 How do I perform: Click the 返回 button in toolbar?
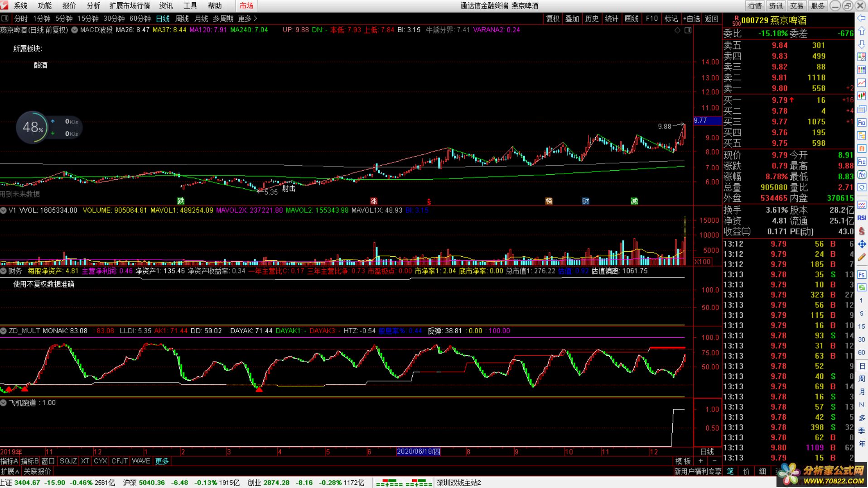click(x=712, y=19)
